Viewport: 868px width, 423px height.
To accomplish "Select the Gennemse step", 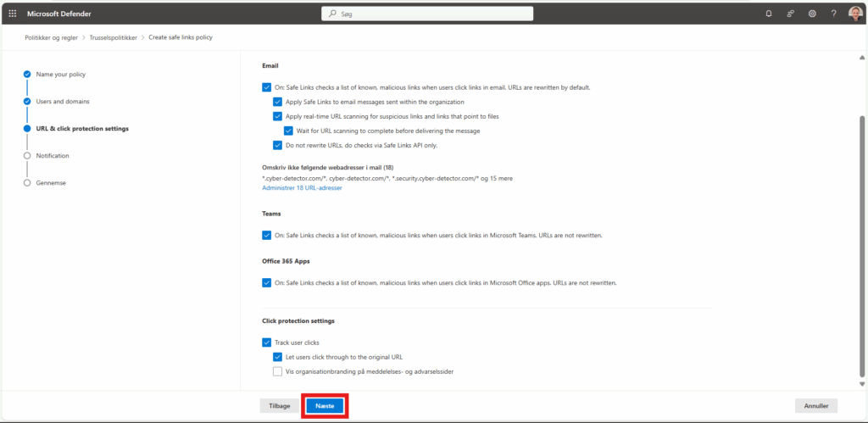I will coord(51,183).
